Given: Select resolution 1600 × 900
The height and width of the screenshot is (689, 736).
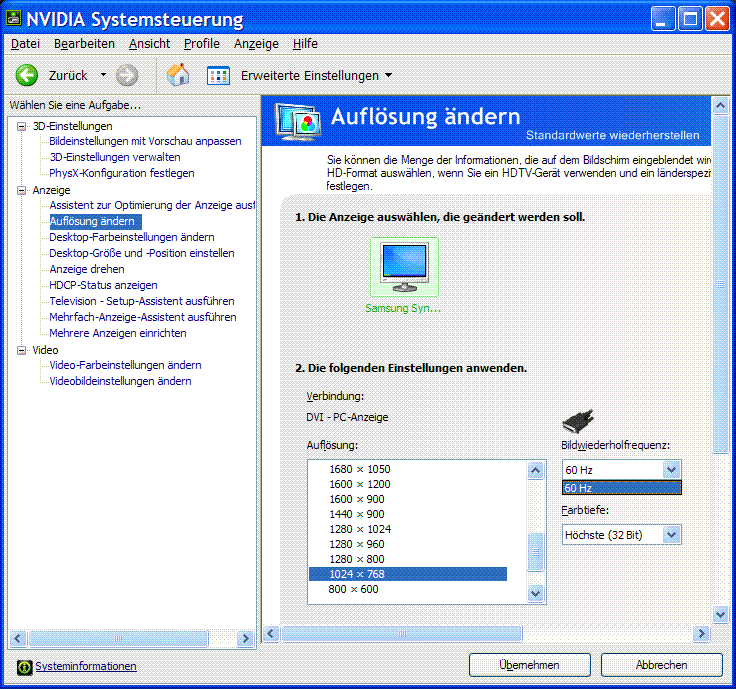Looking at the screenshot, I should (357, 499).
